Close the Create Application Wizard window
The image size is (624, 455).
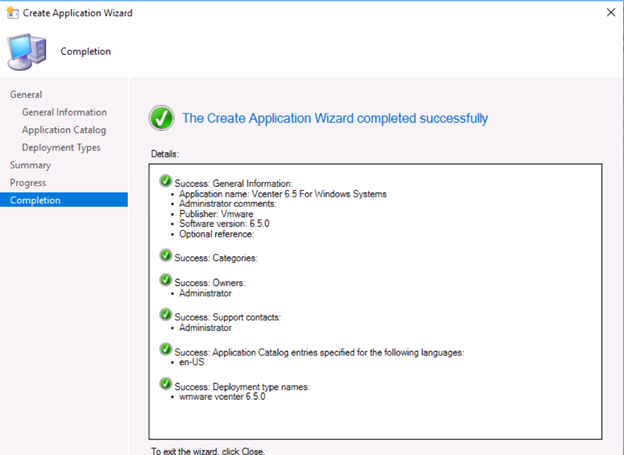tap(611, 13)
